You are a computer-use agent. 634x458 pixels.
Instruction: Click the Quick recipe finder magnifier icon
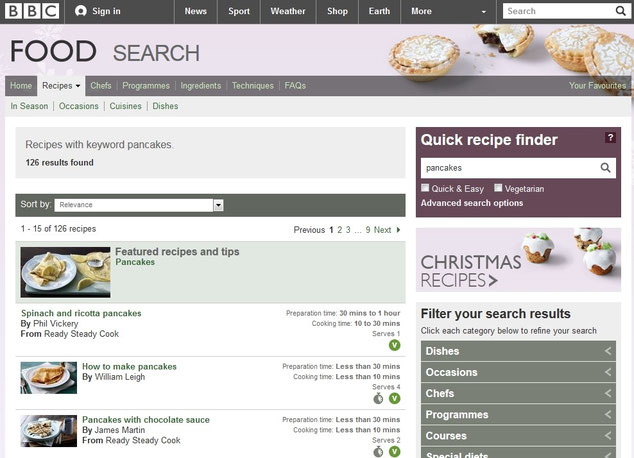[605, 167]
